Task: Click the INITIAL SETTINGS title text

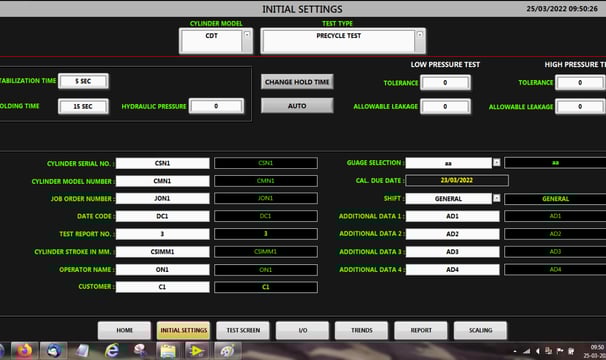Action: pyautogui.click(x=302, y=9)
